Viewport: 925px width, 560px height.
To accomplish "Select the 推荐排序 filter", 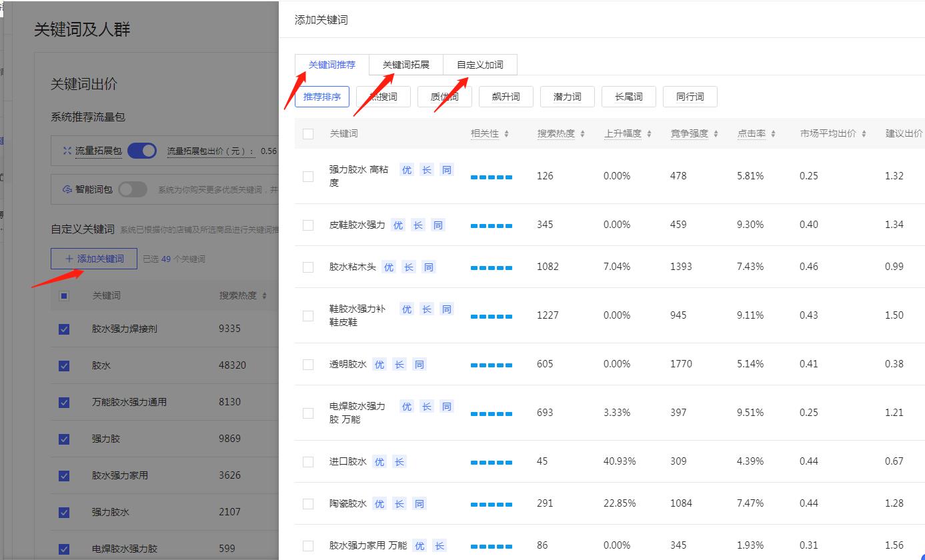I will 322,97.
